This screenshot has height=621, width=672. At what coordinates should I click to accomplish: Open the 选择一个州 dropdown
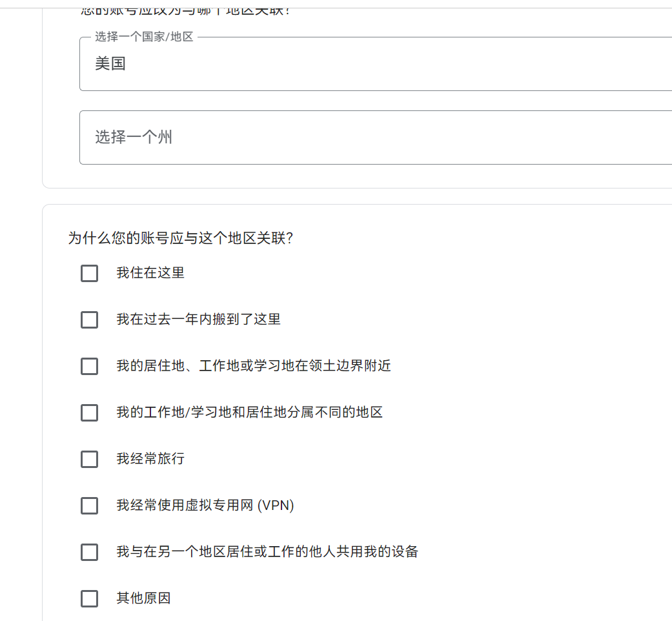[x=376, y=137]
